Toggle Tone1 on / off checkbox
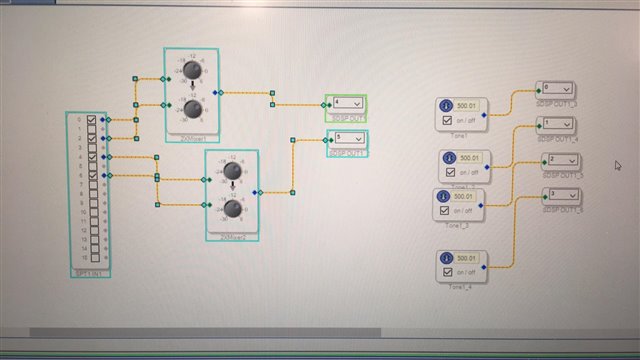640x360 pixels. click(447, 120)
